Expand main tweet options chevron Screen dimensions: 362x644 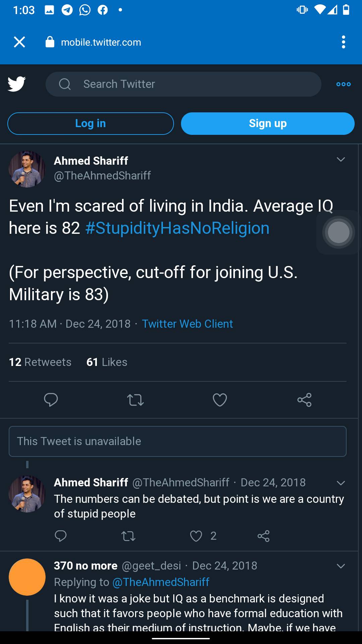[x=341, y=160]
